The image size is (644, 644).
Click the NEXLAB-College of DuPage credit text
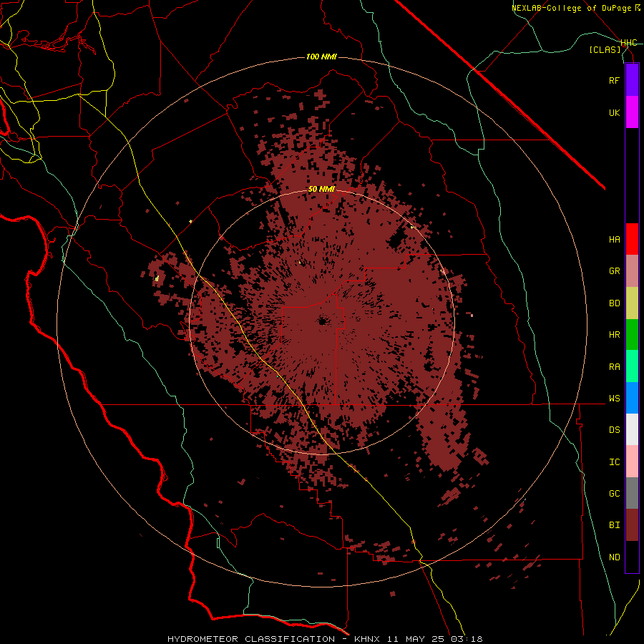click(573, 8)
